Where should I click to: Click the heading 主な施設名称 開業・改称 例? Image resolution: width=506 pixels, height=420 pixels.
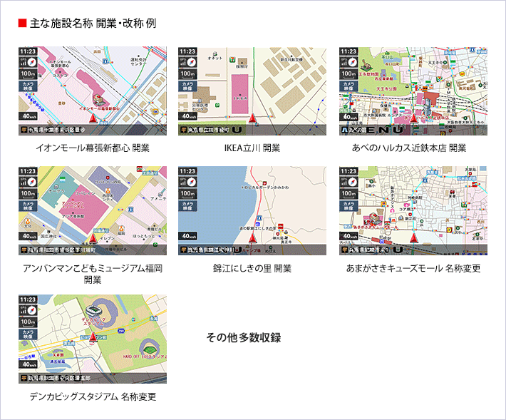(93, 24)
